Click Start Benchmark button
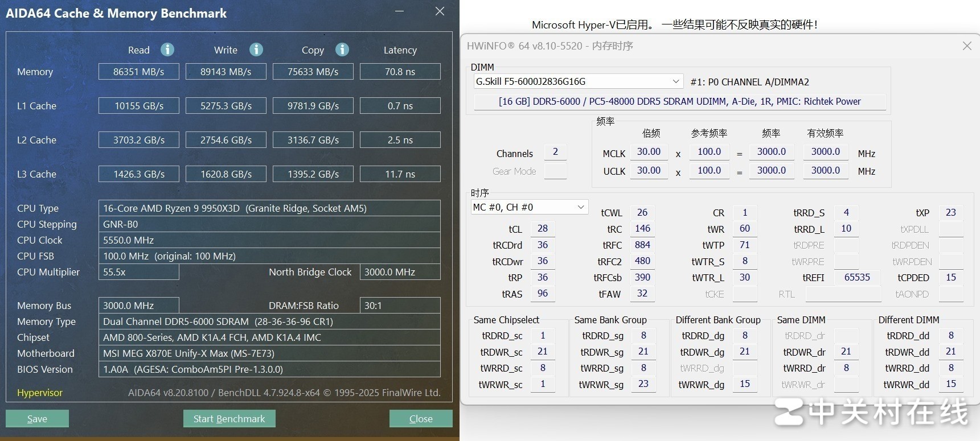This screenshot has width=980, height=441. point(229,418)
